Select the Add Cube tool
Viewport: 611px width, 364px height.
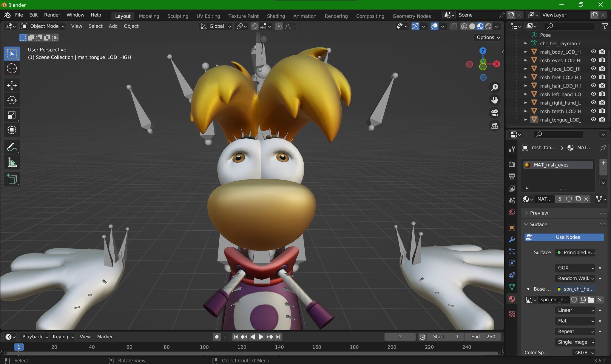tap(12, 179)
